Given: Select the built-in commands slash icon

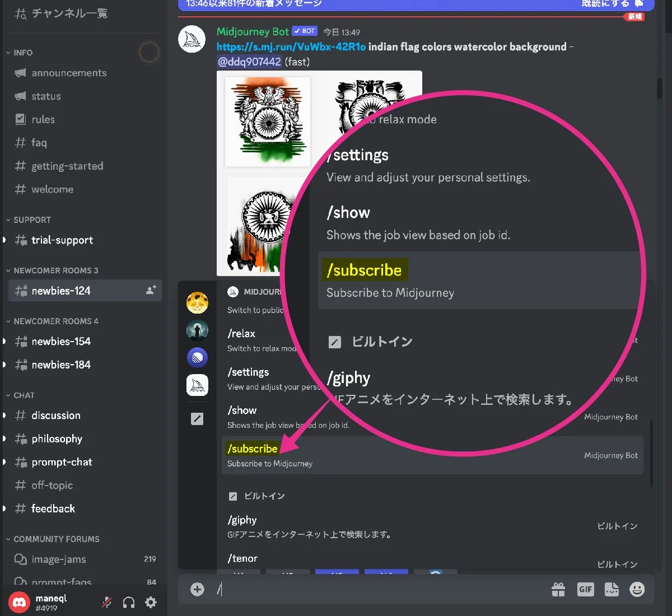Looking at the screenshot, I should pyautogui.click(x=197, y=419).
